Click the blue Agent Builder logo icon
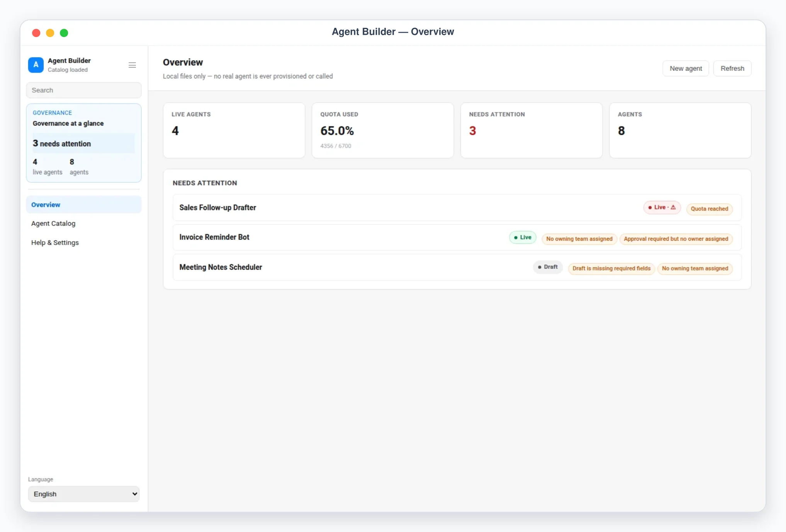The image size is (786, 532). coord(36,65)
